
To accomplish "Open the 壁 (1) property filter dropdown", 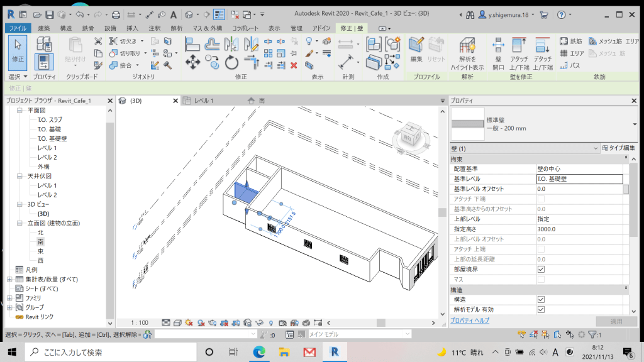I will [x=596, y=148].
